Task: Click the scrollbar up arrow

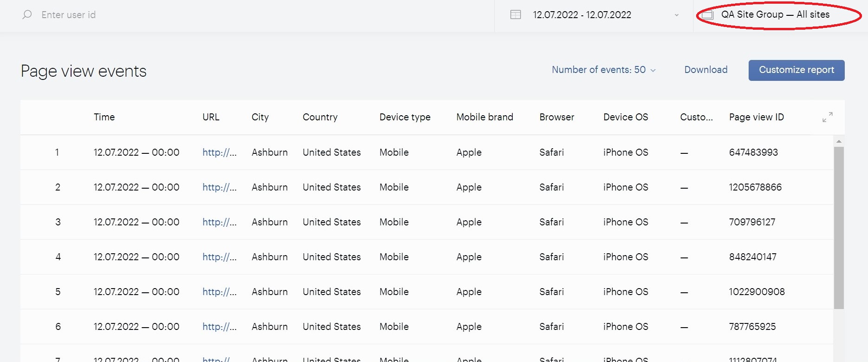Action: 839,141
